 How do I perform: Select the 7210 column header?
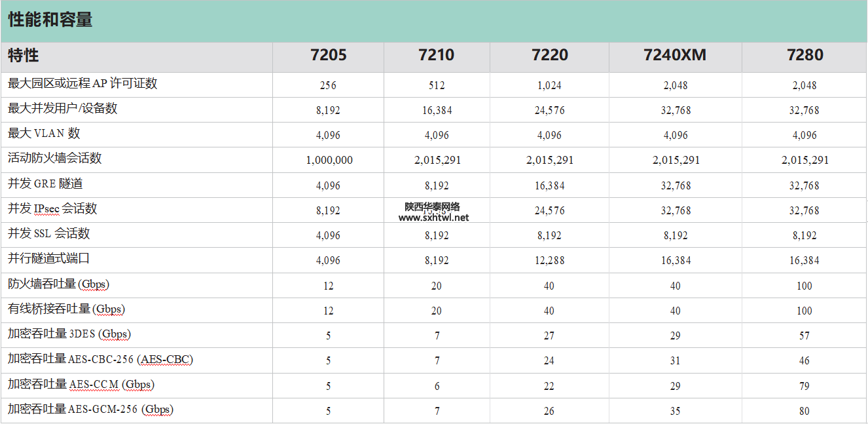point(437,56)
